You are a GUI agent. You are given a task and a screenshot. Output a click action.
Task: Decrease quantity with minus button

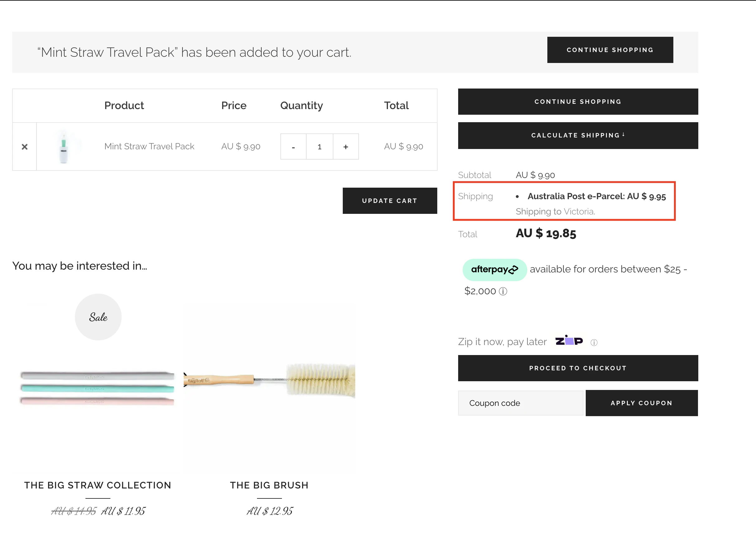point(293,147)
